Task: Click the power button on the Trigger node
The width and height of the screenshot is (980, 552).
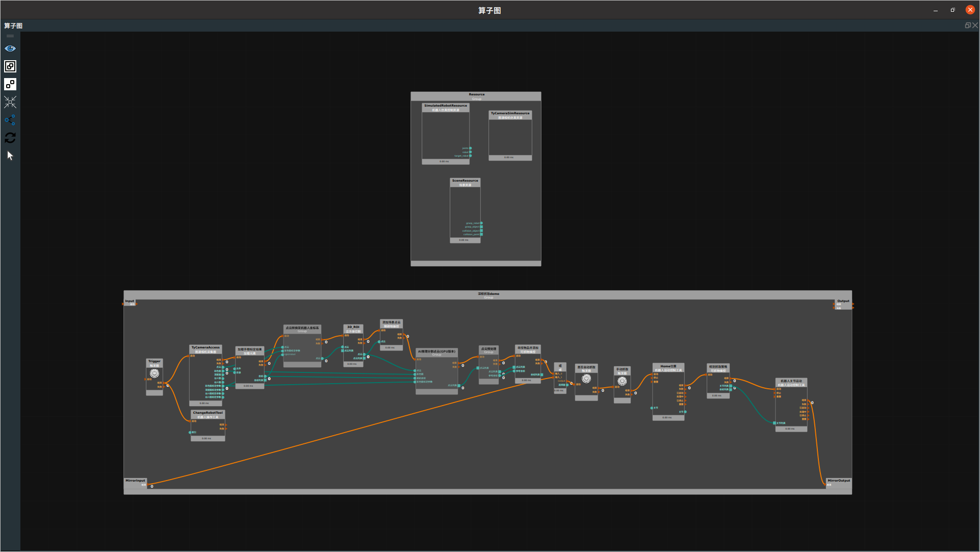Action: coord(154,373)
